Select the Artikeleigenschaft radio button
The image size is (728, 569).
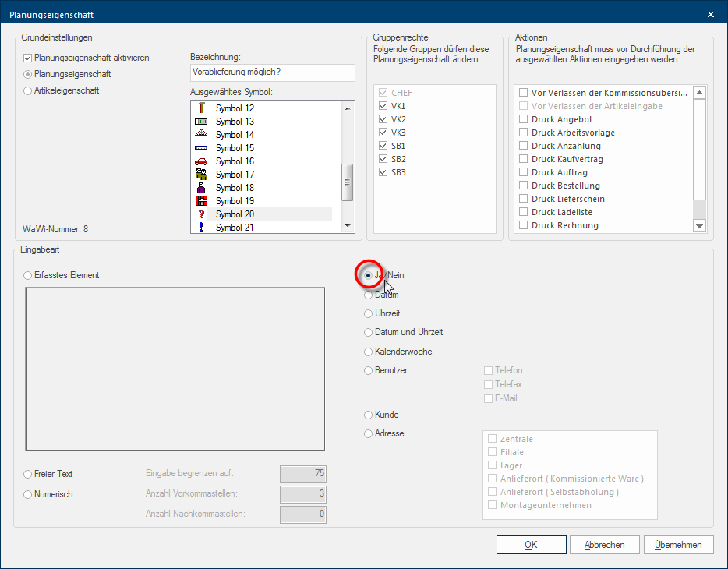point(29,90)
